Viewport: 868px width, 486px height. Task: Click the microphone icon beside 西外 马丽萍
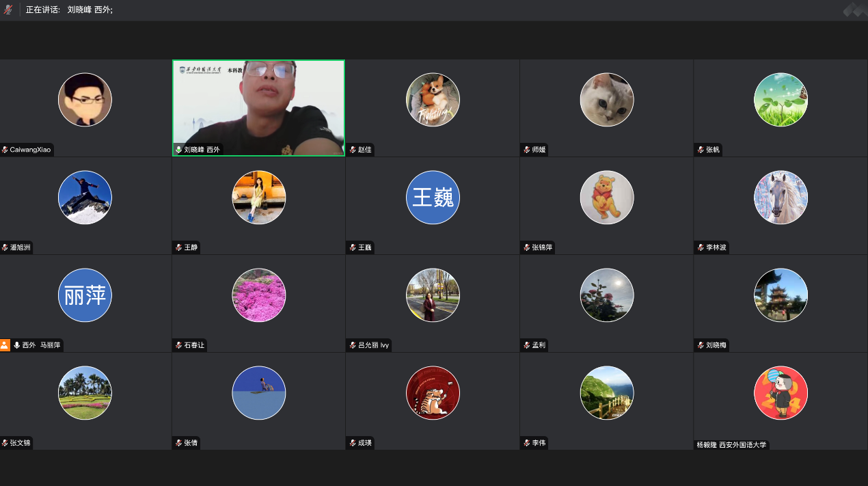tap(16, 345)
